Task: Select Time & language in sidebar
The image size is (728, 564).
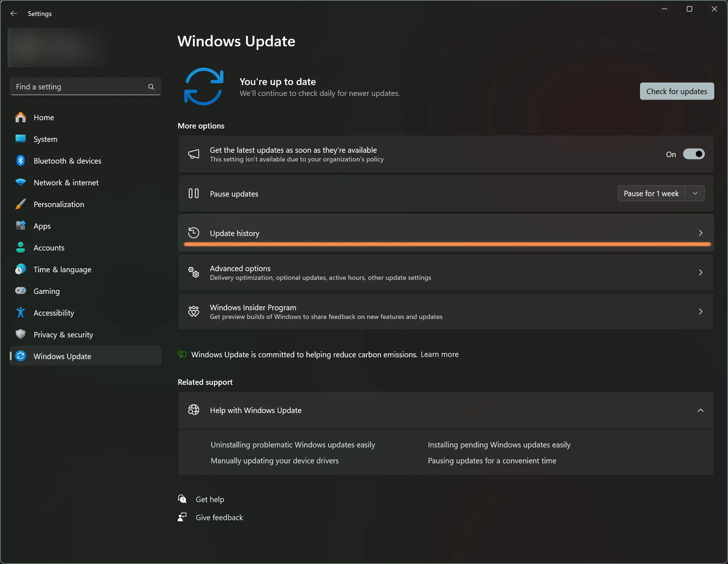Action: (86, 269)
